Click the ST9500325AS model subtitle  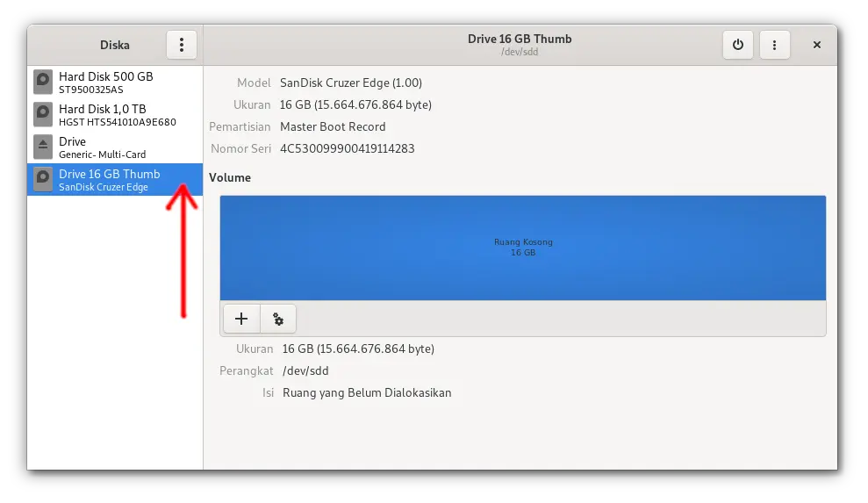pos(91,90)
